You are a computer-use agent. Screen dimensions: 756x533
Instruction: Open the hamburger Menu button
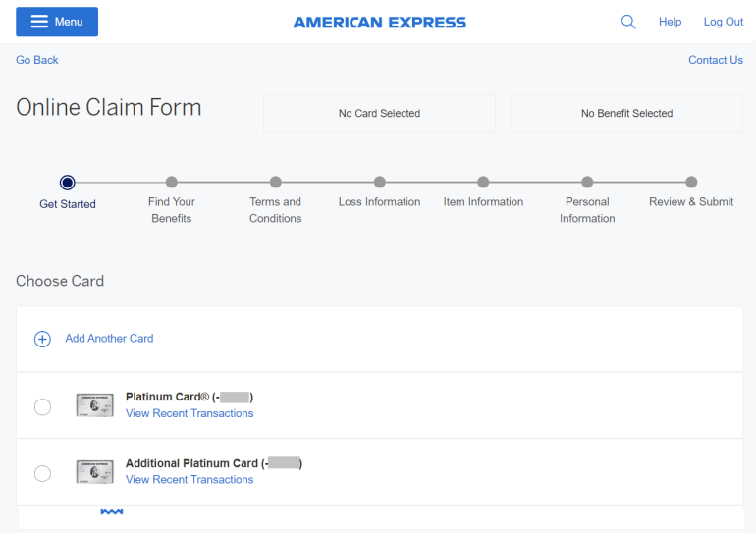coord(57,22)
